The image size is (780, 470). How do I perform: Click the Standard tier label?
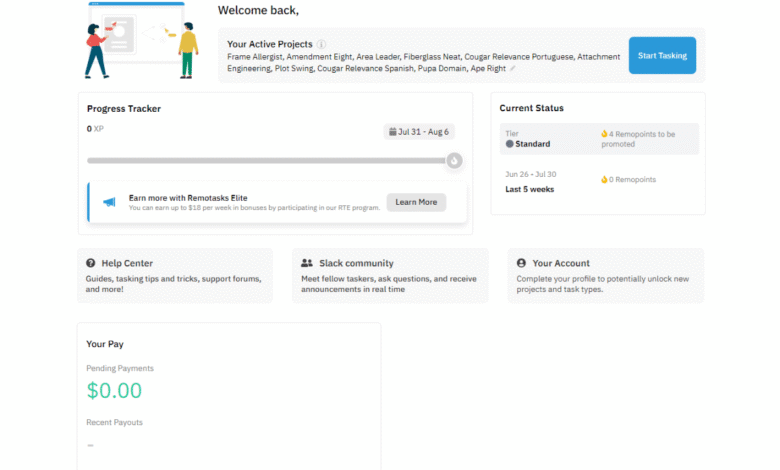pyautogui.click(x=532, y=144)
